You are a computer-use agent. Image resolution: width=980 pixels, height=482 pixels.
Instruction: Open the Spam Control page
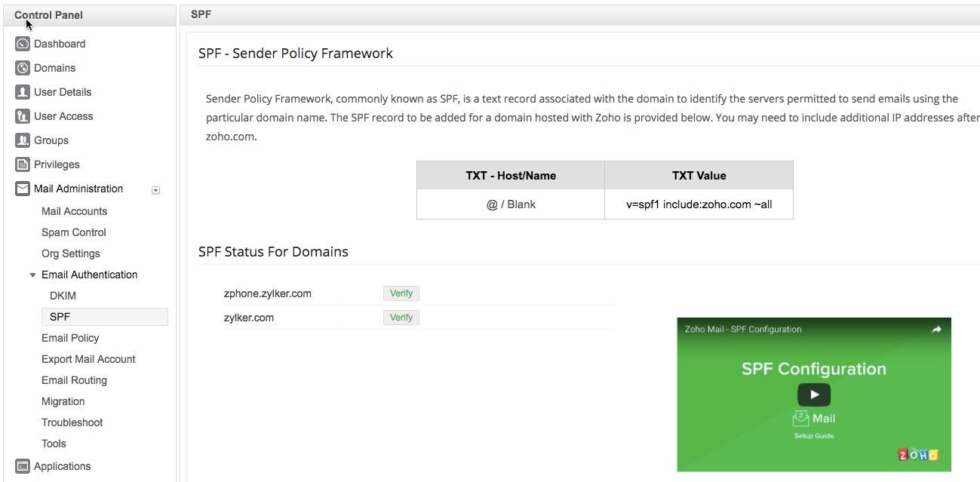(x=73, y=232)
